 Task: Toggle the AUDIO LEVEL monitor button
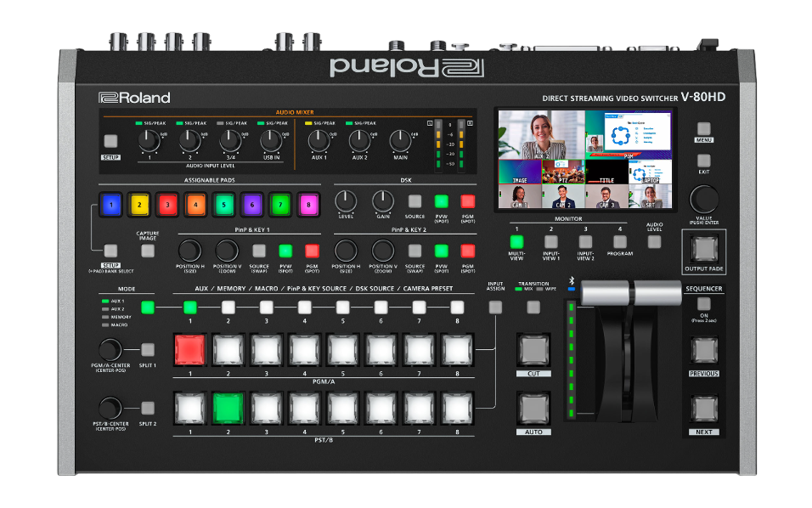click(x=654, y=242)
